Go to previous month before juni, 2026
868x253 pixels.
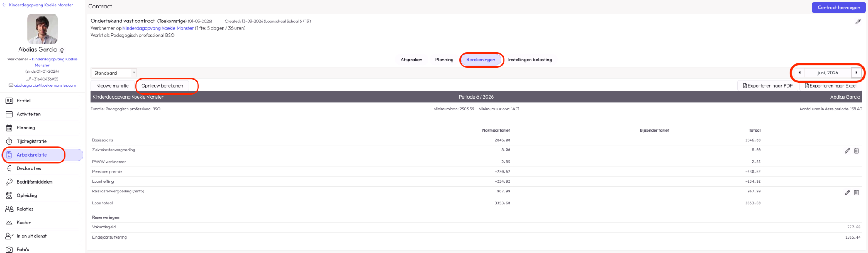pos(799,73)
